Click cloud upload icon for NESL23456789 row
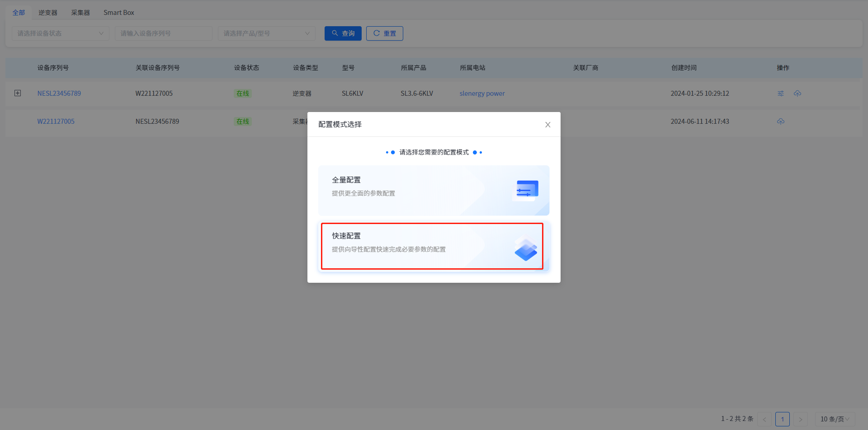This screenshot has height=430, width=868. (797, 93)
